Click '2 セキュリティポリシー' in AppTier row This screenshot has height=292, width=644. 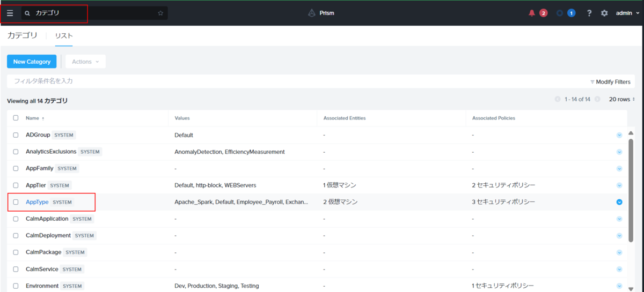coord(503,185)
